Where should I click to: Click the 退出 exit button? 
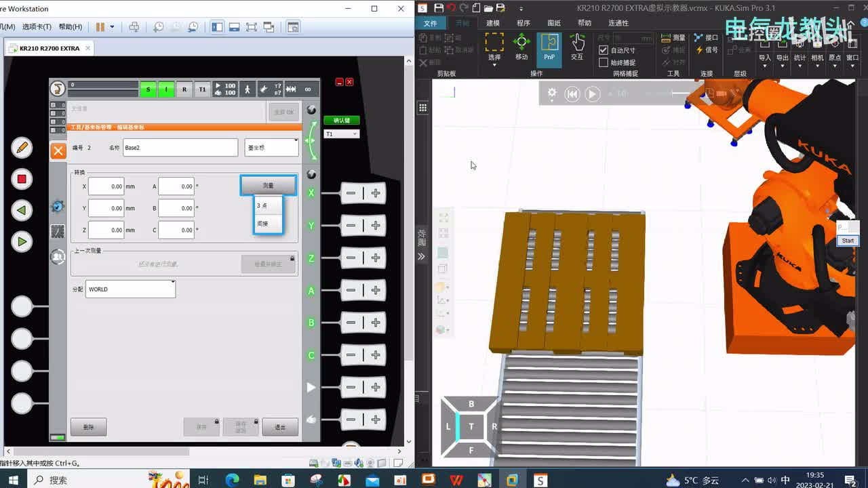pyautogui.click(x=280, y=427)
